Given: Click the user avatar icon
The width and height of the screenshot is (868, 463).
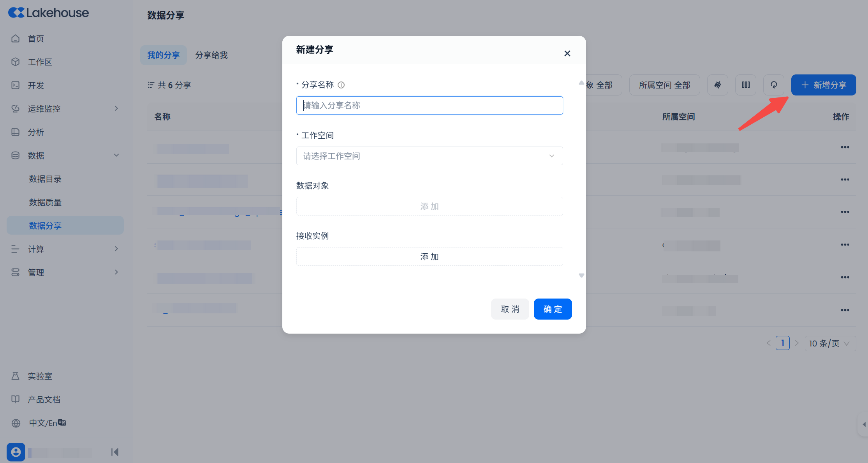Looking at the screenshot, I should [x=16, y=452].
